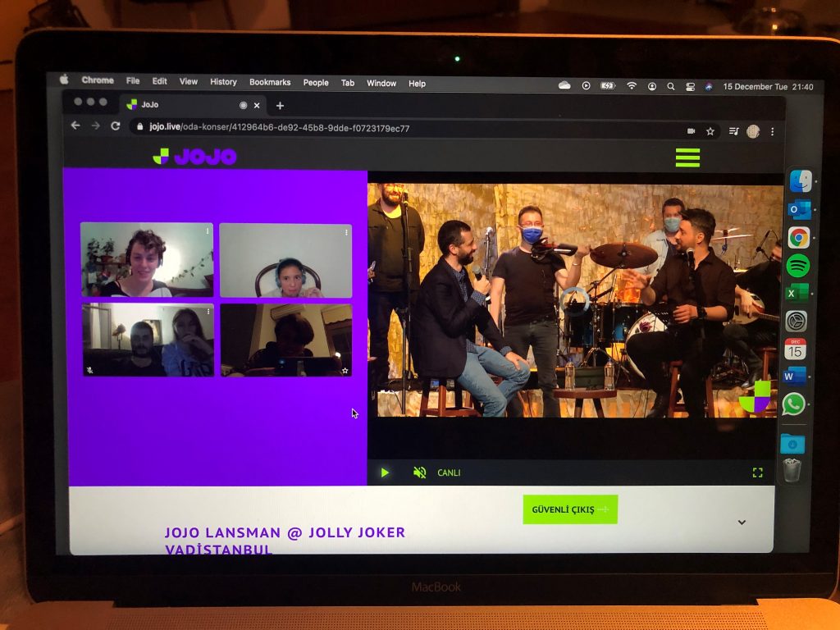The width and height of the screenshot is (840, 630).
Task: Launch WhatsApp from the dock
Action: [x=793, y=404]
